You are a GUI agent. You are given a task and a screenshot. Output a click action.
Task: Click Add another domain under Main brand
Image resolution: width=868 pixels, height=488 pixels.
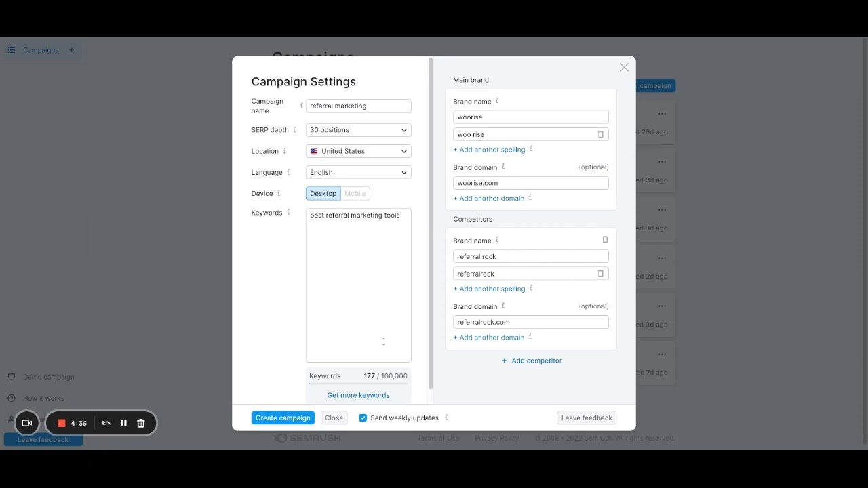point(488,198)
